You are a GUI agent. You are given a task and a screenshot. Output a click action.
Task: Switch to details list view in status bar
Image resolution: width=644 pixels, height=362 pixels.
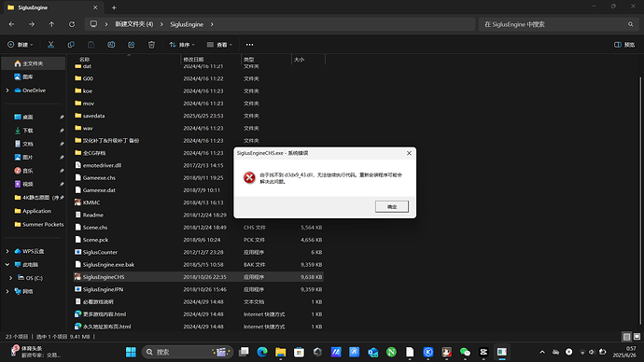(626, 337)
